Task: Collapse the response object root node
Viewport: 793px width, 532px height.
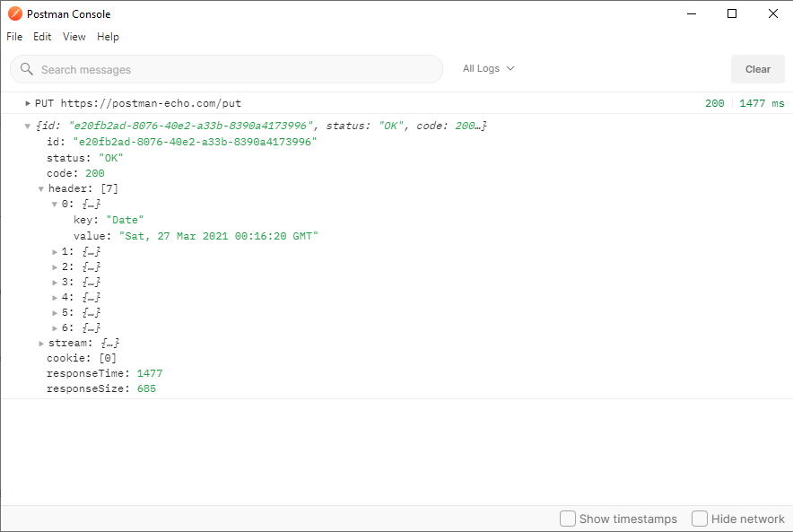Action: (28, 126)
